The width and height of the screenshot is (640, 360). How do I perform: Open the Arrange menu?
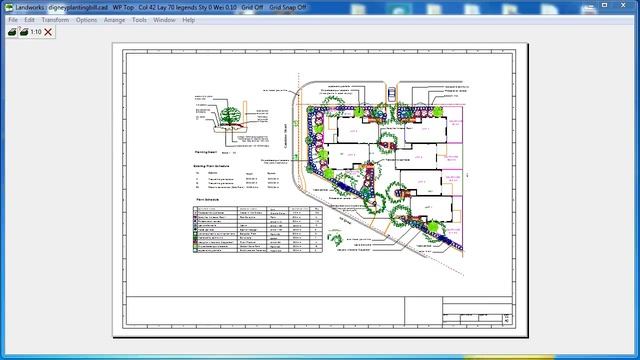pyautogui.click(x=114, y=20)
